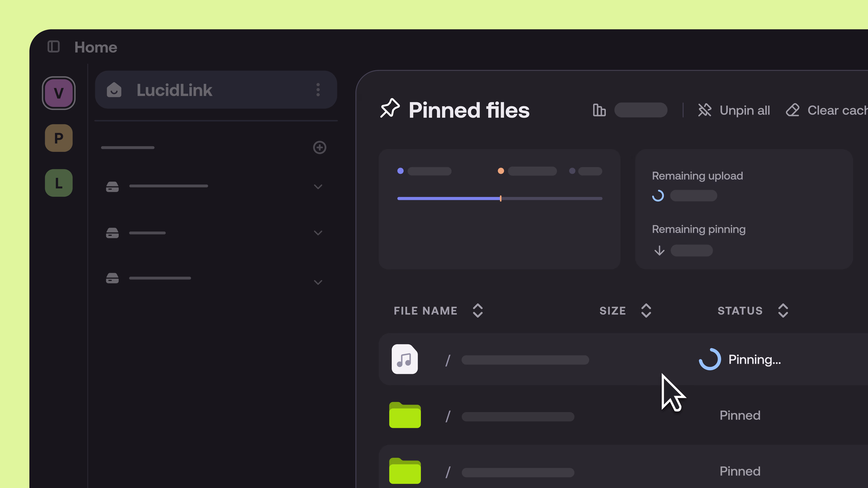Sort by Size column
868x488 pixels.
pos(646,310)
